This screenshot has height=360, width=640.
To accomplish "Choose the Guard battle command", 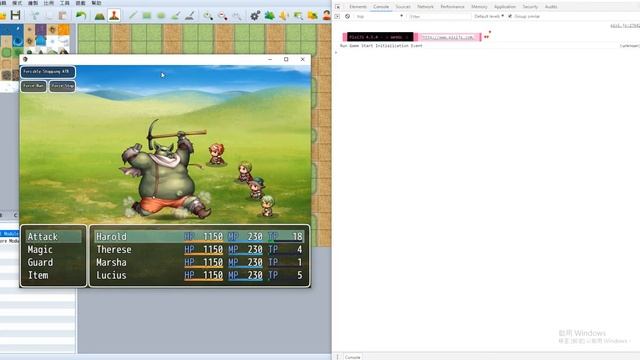I will (53, 262).
